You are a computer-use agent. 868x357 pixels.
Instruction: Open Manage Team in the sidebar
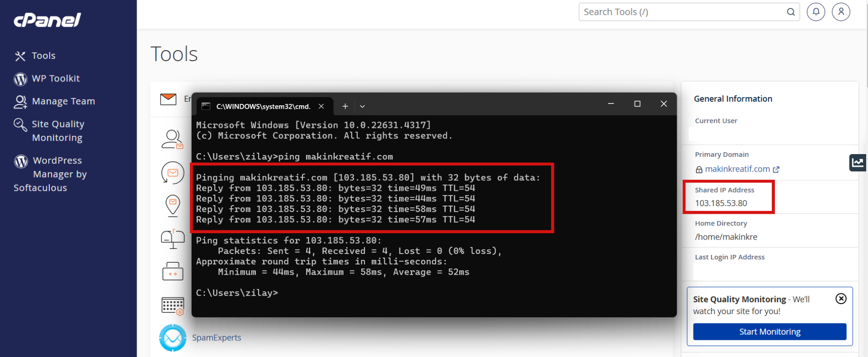pos(63,101)
